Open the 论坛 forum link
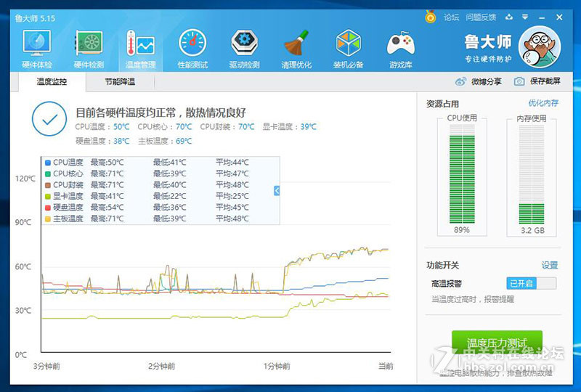 coord(451,17)
